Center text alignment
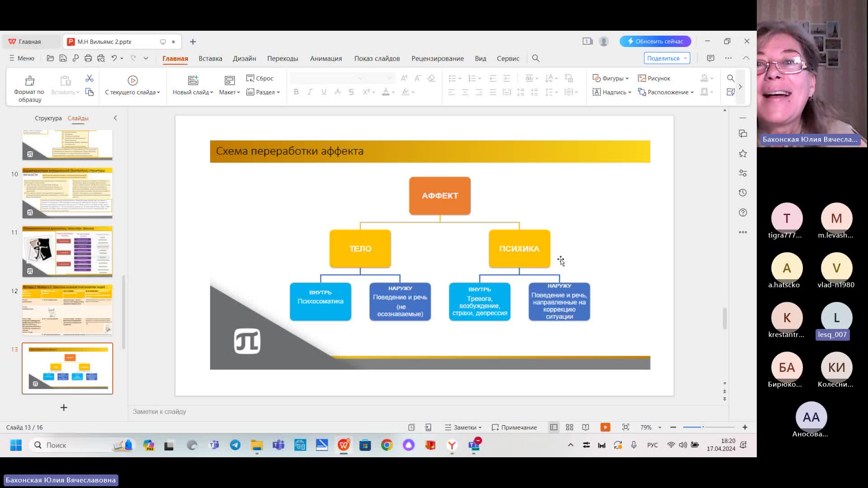 tap(465, 92)
